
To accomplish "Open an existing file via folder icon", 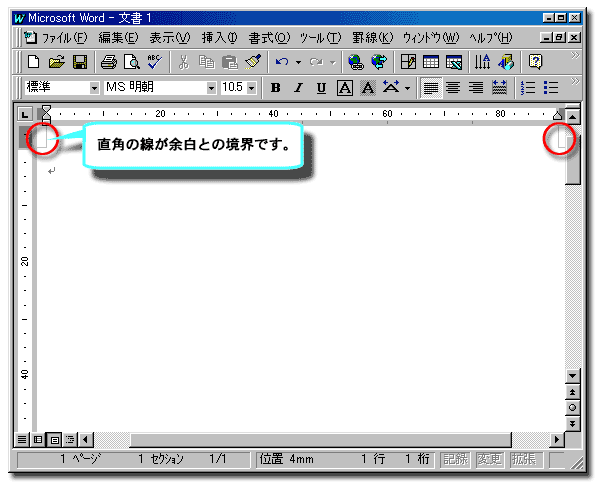I will pos(57,62).
